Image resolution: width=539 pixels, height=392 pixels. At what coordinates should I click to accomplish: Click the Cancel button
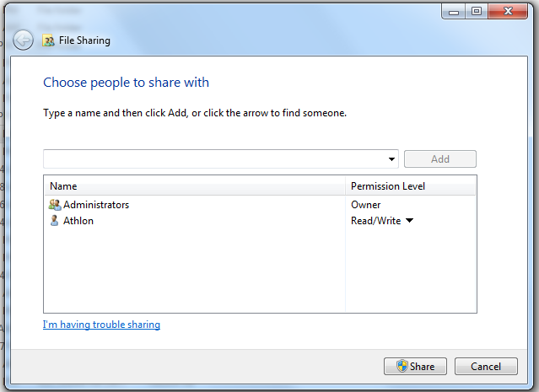[485, 367]
